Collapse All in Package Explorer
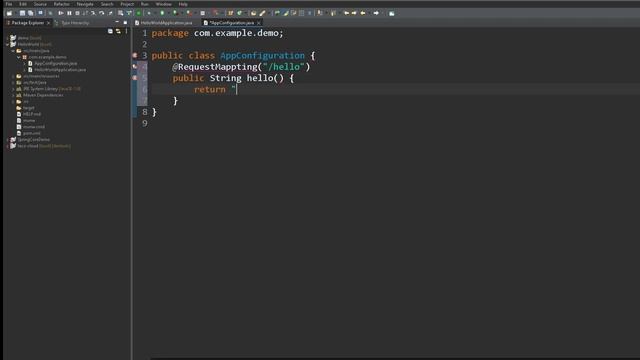The height and width of the screenshot is (360, 640). (x=110, y=31)
